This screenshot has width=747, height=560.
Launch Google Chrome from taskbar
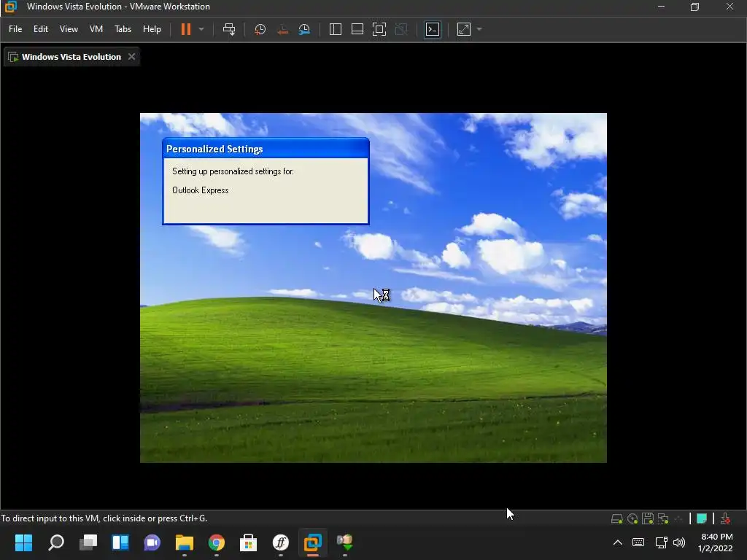216,542
